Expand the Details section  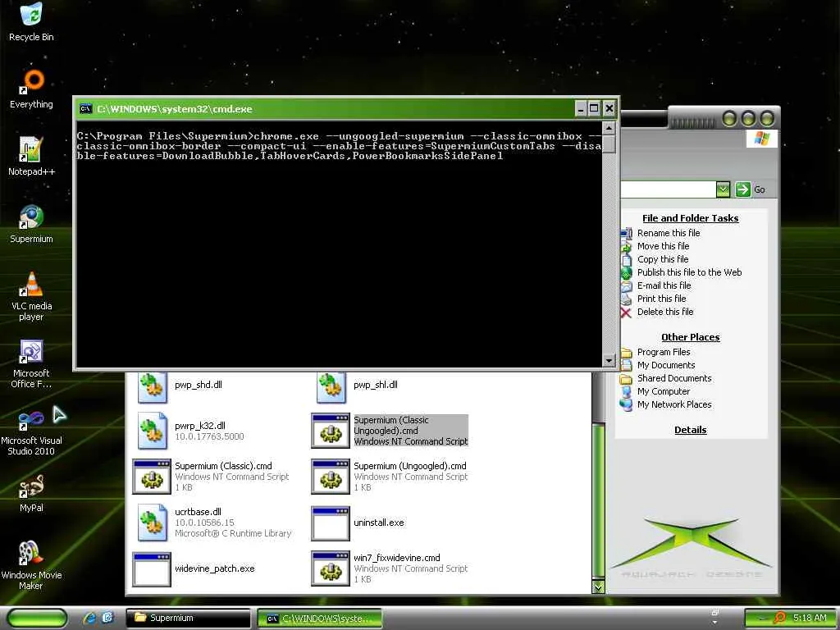[690, 430]
